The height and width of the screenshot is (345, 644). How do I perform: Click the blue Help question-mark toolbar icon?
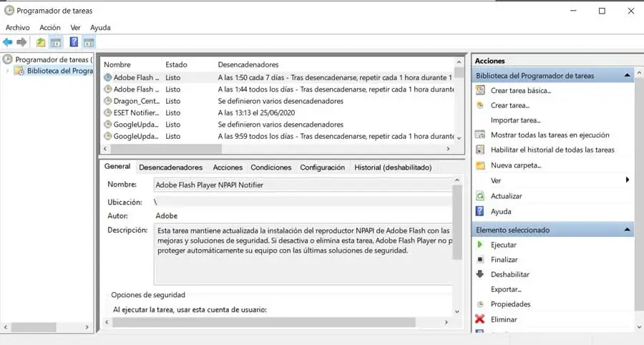coord(74,42)
